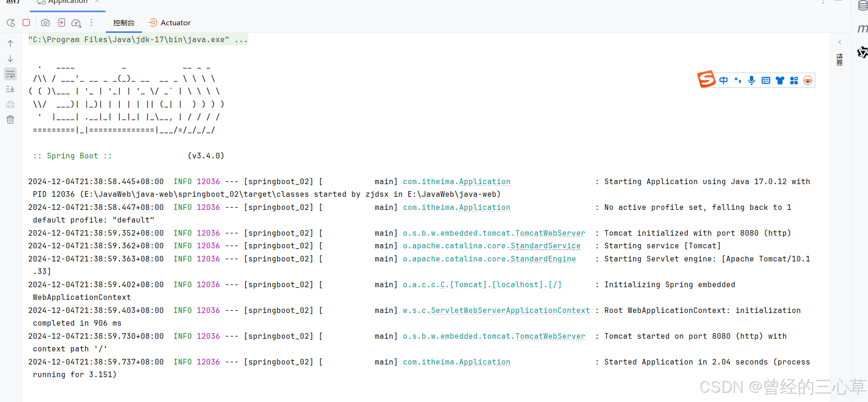Image resolution: width=868 pixels, height=402 pixels.
Task: Switch to the Actuator tab
Action: tap(170, 22)
